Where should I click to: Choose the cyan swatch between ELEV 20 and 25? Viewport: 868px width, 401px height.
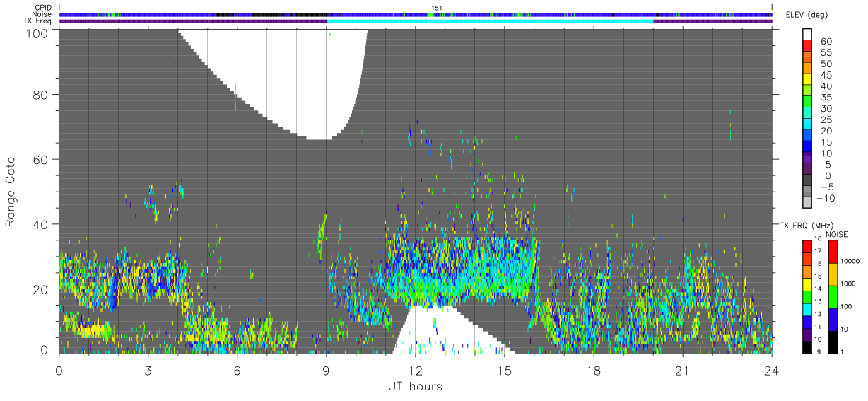coord(808,125)
